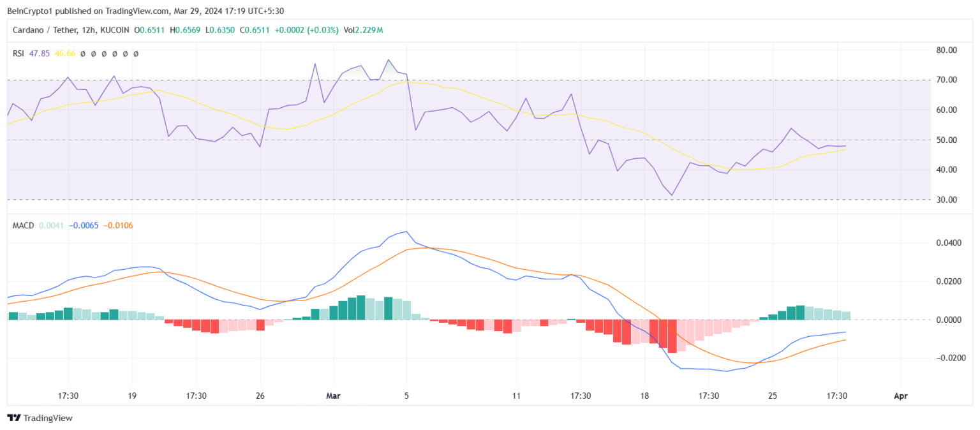
Task: Toggle the last ∅ input in the RSI legend
Action: pos(136,54)
